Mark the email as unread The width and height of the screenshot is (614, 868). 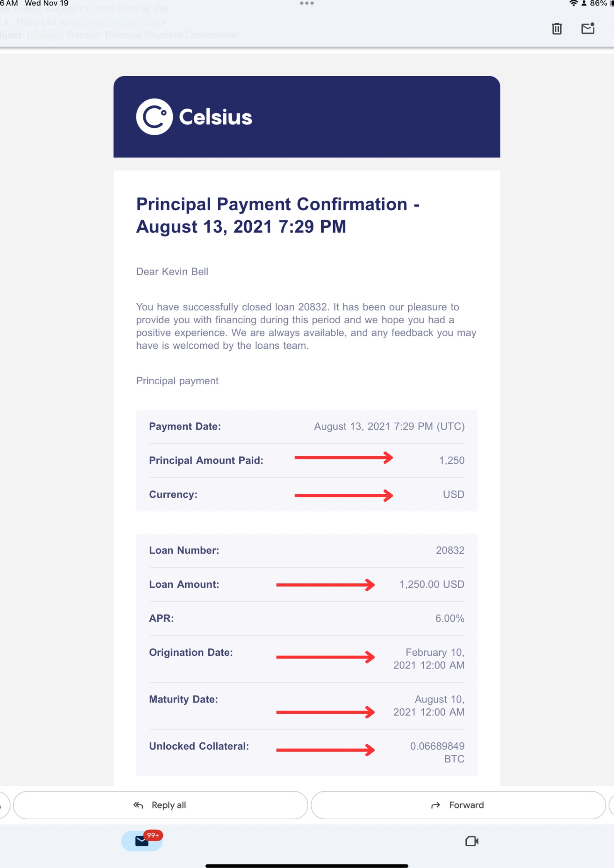click(587, 29)
